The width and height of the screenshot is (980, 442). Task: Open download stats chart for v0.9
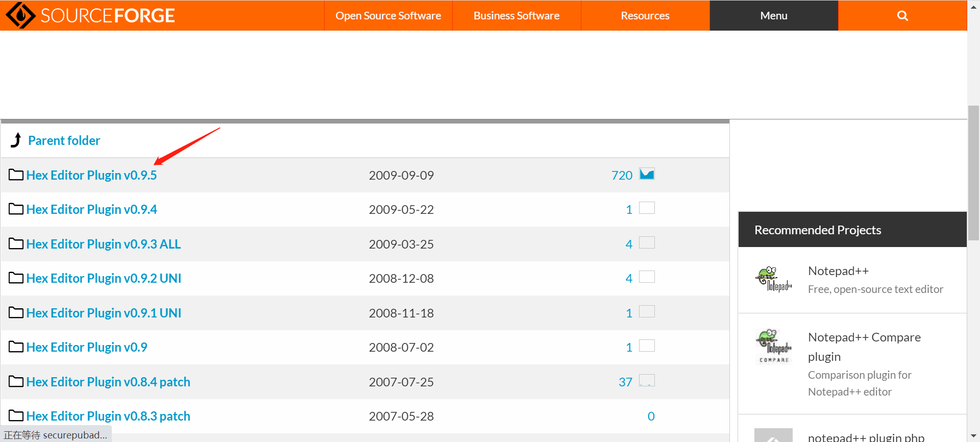(x=647, y=346)
